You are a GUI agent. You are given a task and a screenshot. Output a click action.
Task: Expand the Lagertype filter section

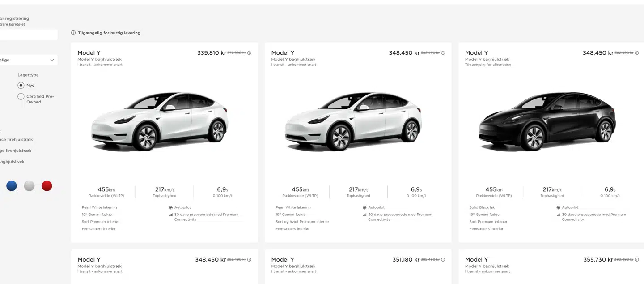[x=28, y=75]
